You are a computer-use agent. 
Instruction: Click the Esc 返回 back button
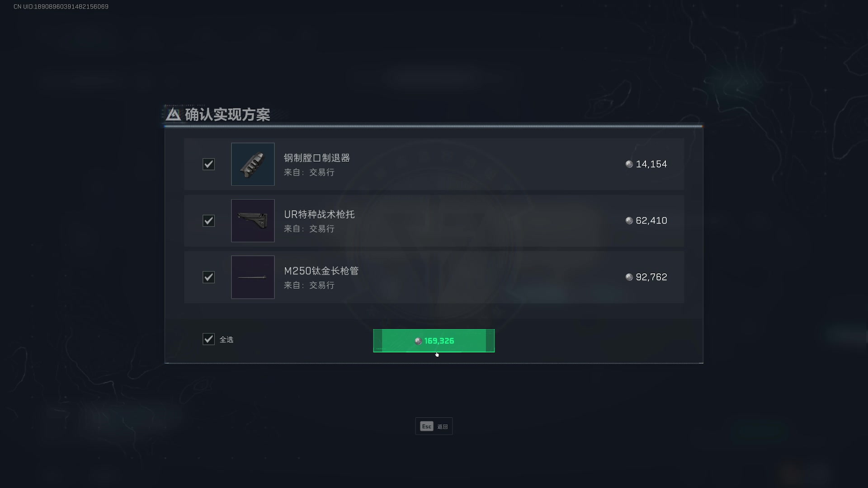click(434, 426)
